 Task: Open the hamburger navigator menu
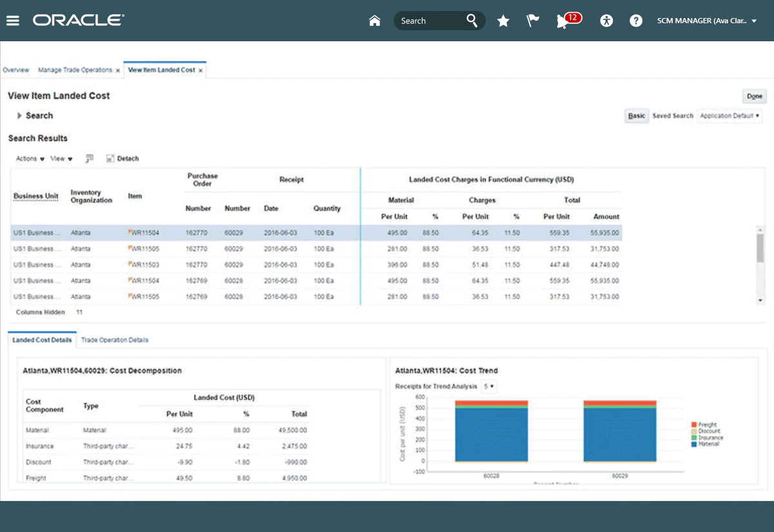click(13, 21)
